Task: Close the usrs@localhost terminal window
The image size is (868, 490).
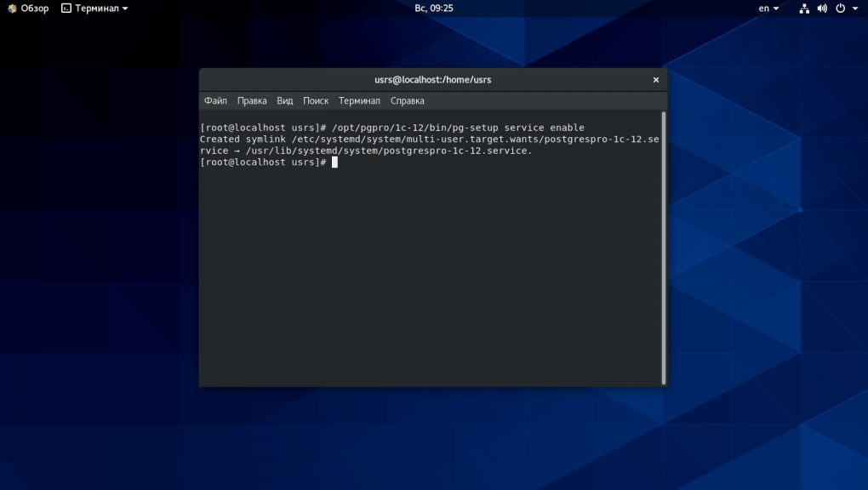Action: 655,80
